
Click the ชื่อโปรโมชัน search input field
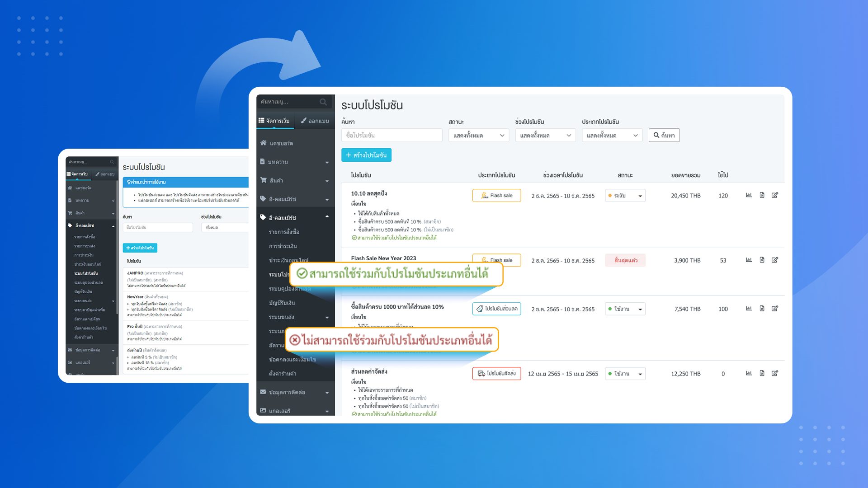point(392,135)
